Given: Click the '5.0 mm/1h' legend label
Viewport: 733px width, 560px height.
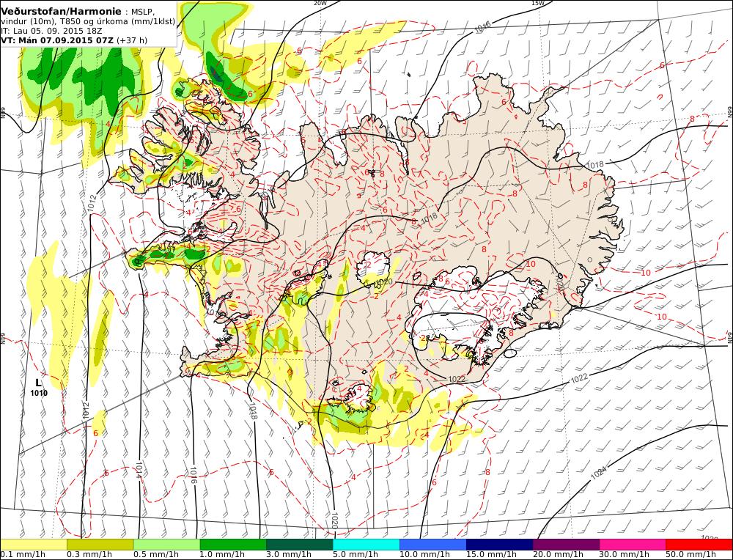Looking at the screenshot, I should pos(356,555).
